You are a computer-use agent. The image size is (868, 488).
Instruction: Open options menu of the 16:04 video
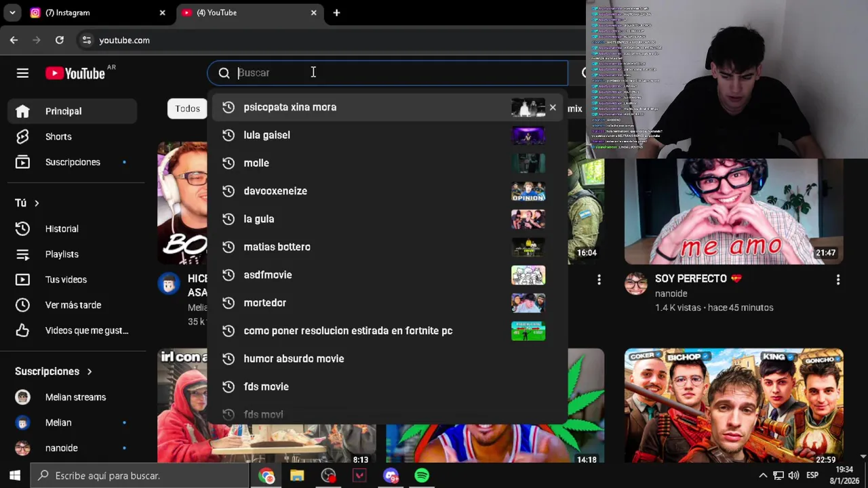pyautogui.click(x=599, y=279)
